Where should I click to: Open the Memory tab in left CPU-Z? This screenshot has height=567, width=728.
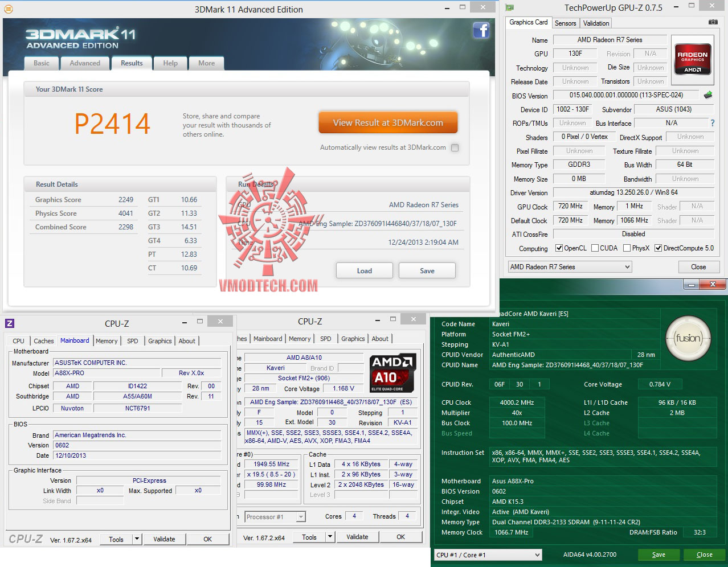107,341
